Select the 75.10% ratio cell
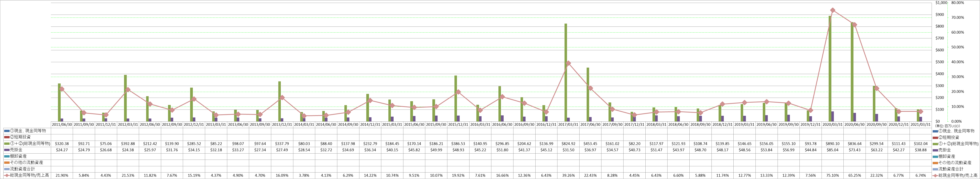This screenshot has height=179, width=980. (833, 176)
